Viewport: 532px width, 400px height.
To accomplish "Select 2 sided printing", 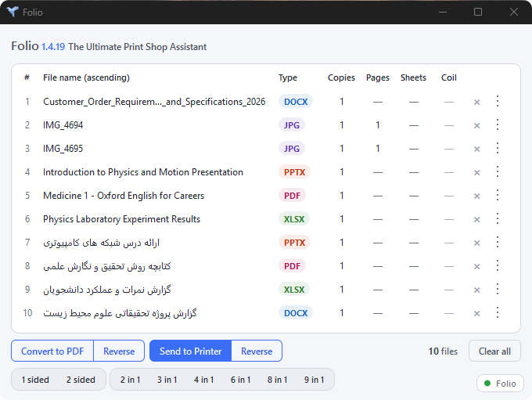I will click(x=81, y=380).
